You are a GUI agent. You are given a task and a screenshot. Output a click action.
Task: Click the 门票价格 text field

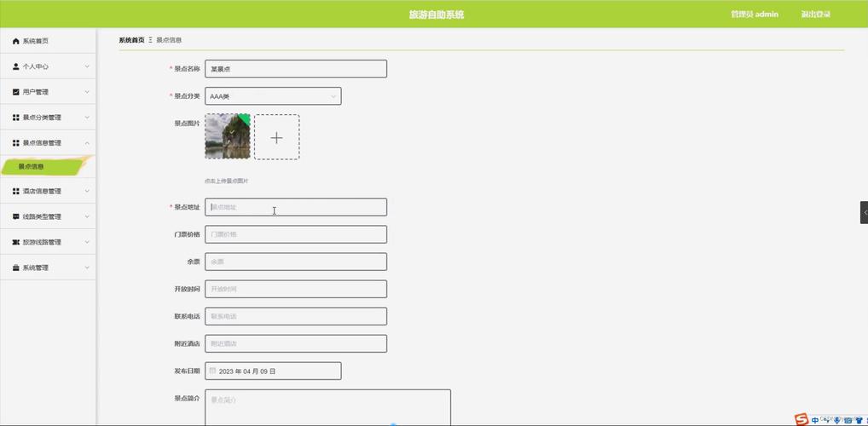pyautogui.click(x=296, y=234)
